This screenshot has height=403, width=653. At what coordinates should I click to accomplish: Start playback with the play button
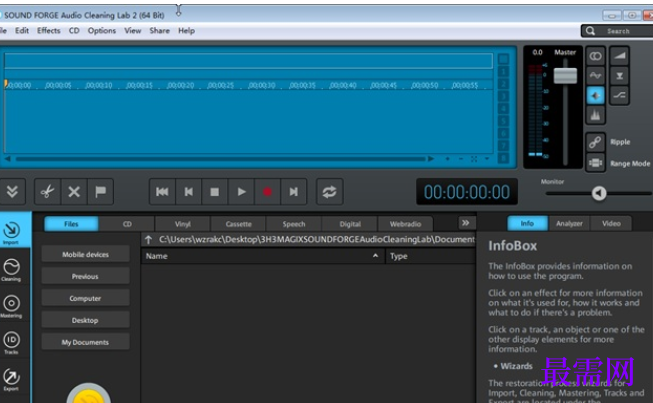tap(241, 192)
